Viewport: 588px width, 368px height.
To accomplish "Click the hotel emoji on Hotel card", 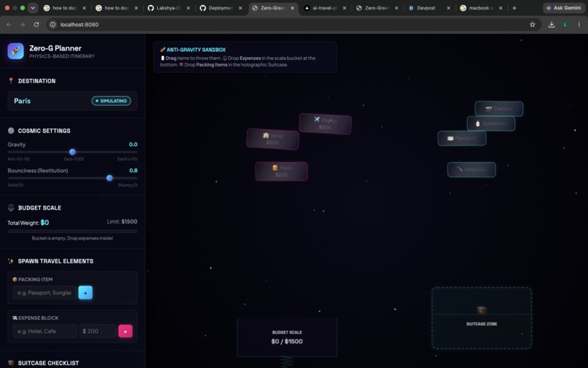I will point(266,135).
